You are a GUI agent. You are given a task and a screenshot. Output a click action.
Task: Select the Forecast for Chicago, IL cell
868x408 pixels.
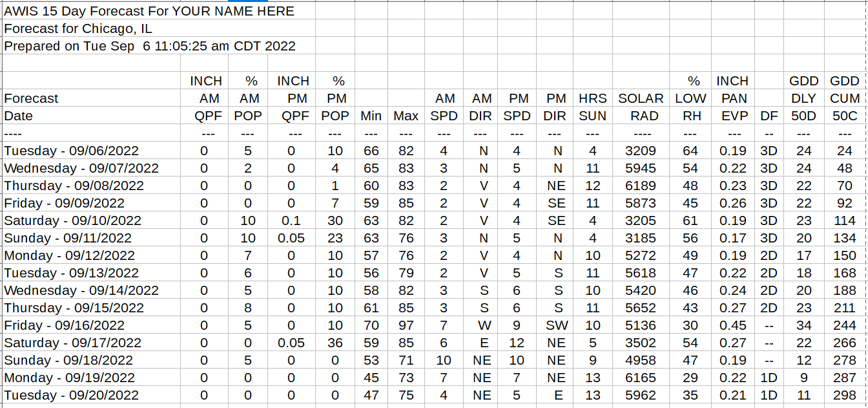pyautogui.click(x=78, y=28)
